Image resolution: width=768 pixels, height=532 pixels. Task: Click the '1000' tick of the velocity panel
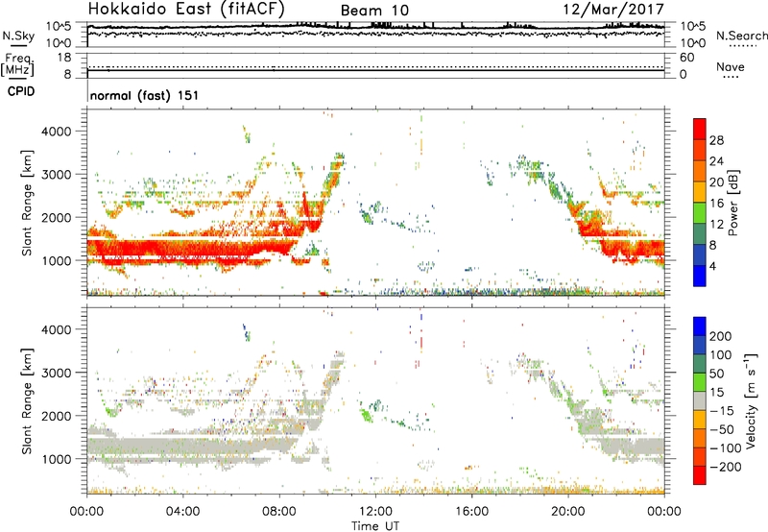coord(56,459)
